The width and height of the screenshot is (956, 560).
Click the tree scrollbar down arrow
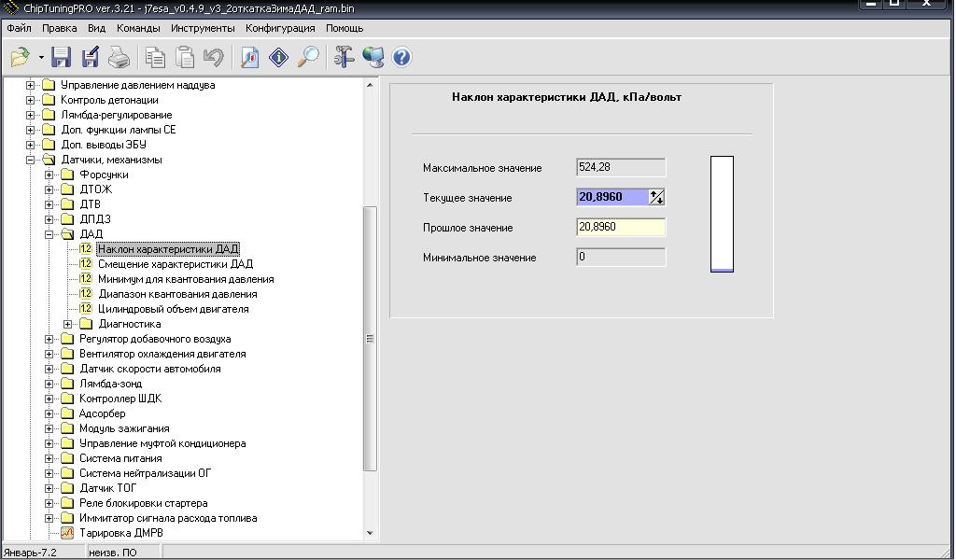[370, 533]
